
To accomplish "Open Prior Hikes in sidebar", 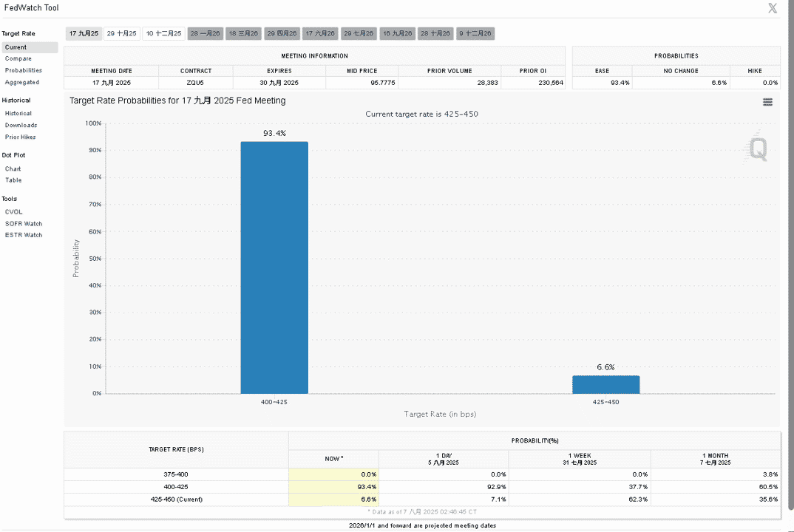I will coord(20,137).
